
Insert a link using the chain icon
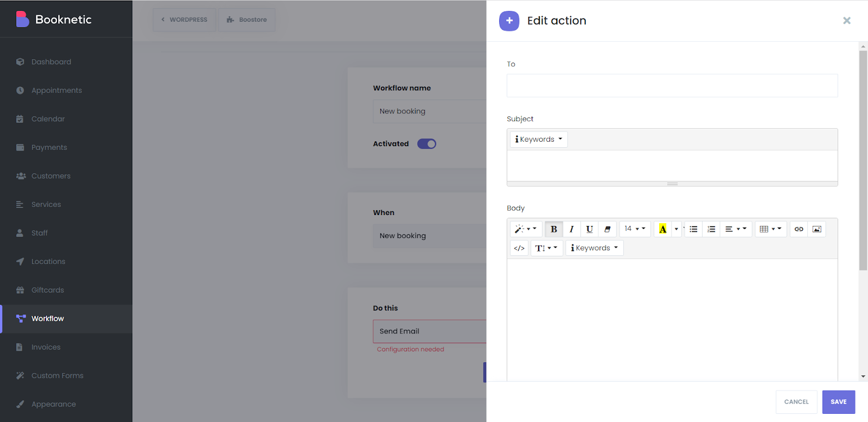coord(799,229)
